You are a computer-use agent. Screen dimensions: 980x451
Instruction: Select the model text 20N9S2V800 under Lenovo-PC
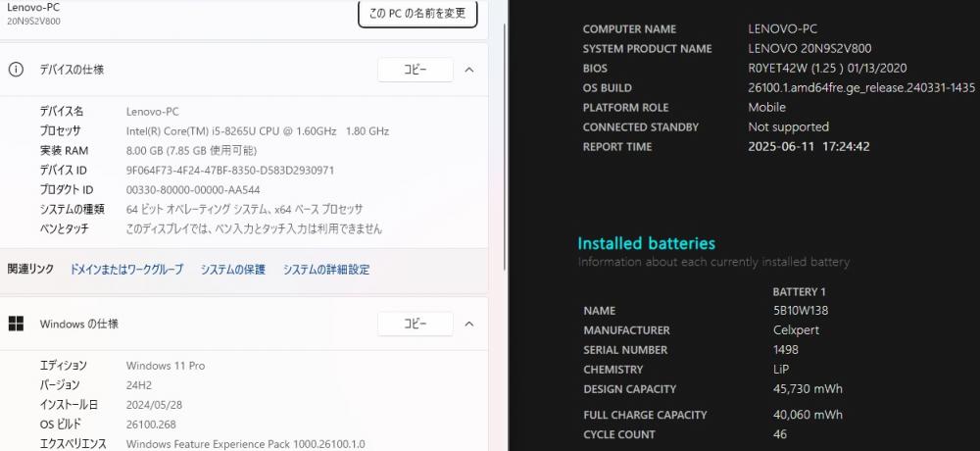pyautogui.click(x=33, y=22)
